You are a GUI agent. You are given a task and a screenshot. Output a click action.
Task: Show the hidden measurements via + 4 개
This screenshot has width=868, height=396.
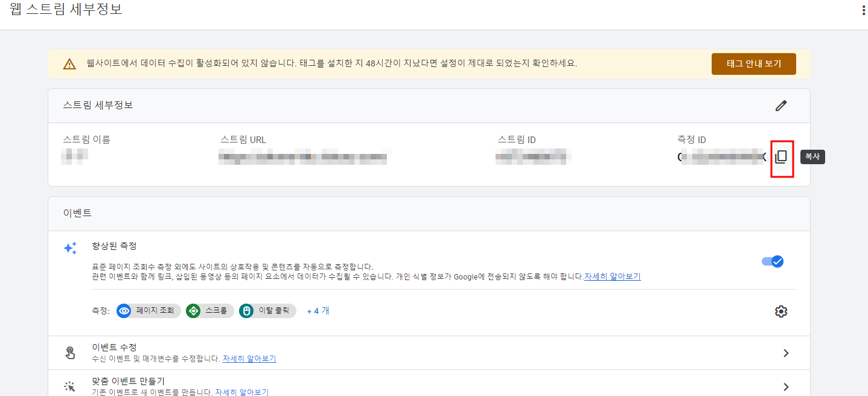click(317, 310)
